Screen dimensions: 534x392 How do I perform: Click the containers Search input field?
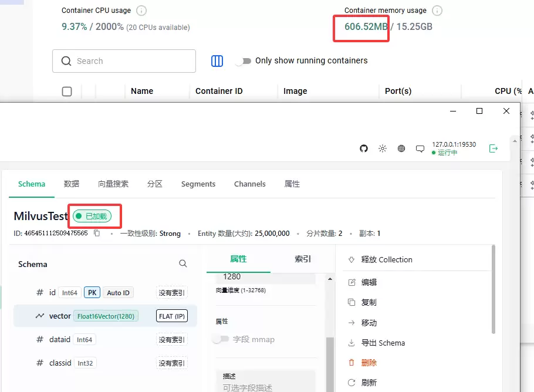[124, 61]
